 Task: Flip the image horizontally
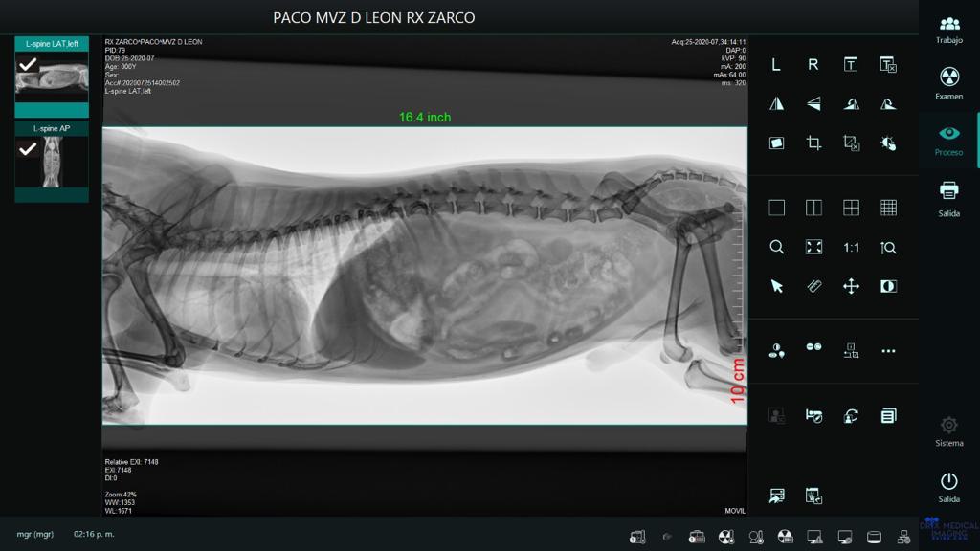776,104
